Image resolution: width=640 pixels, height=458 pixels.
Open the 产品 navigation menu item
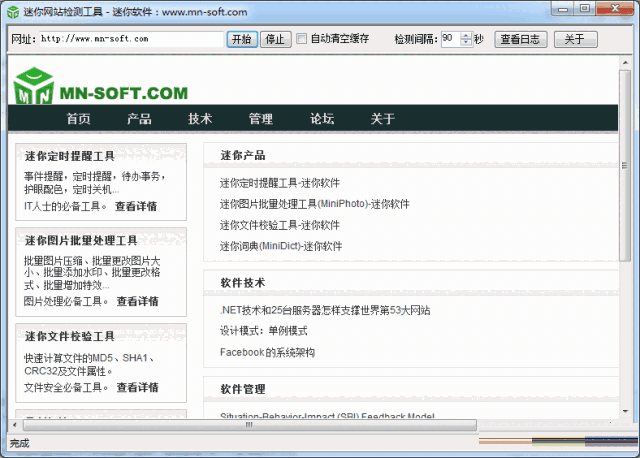139,119
